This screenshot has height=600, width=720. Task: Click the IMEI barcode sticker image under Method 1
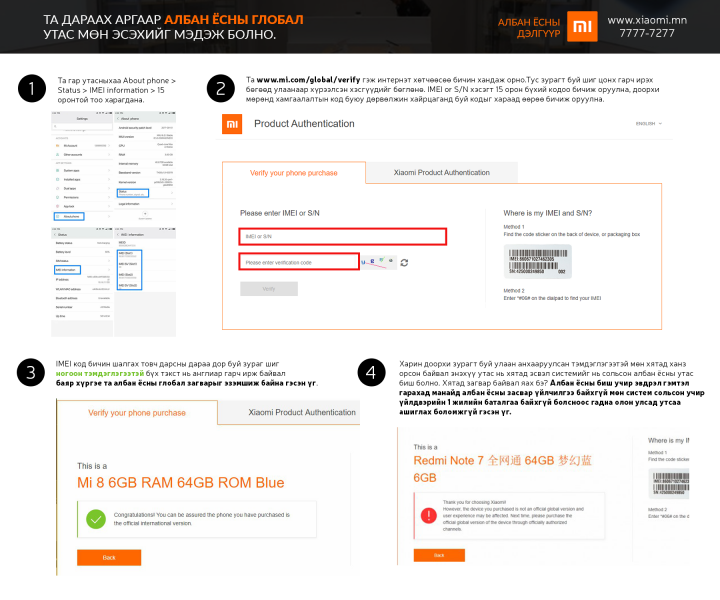(x=538, y=262)
